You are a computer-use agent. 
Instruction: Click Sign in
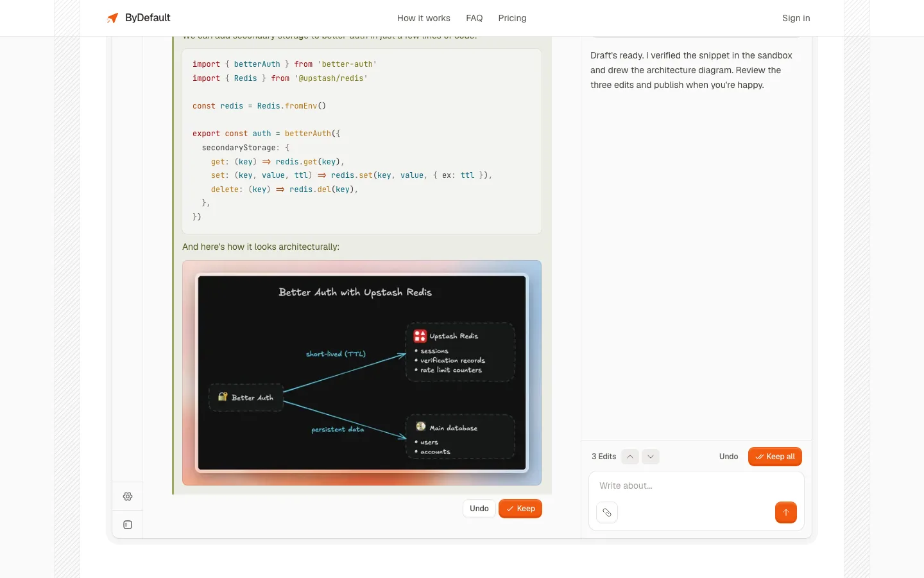click(x=796, y=18)
